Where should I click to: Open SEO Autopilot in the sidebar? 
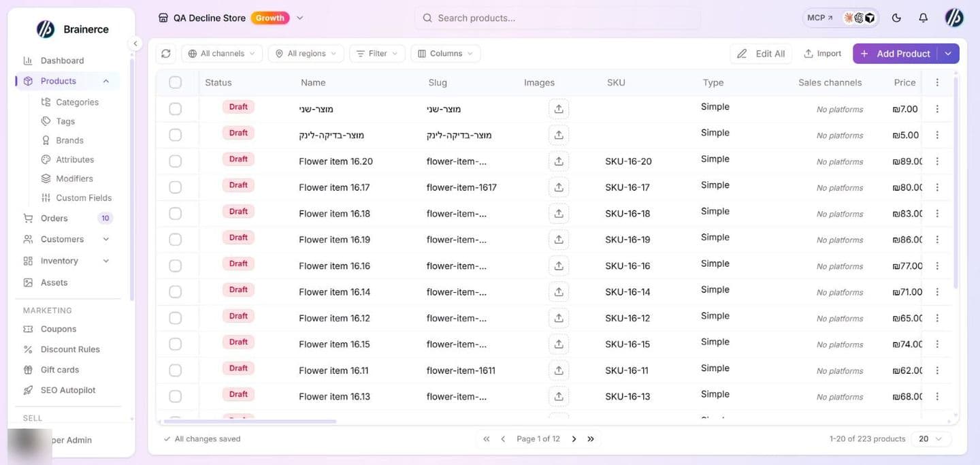click(68, 390)
